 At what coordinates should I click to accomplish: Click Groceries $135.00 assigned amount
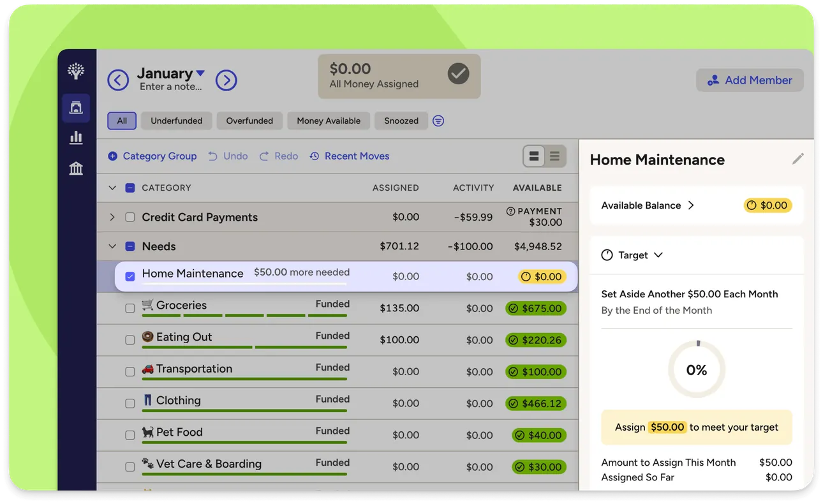399,308
